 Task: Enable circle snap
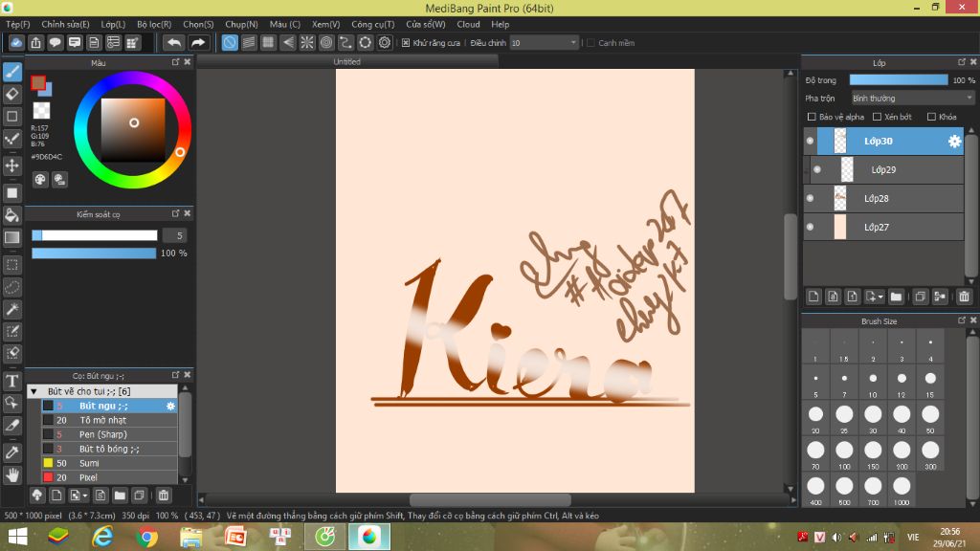(x=326, y=42)
